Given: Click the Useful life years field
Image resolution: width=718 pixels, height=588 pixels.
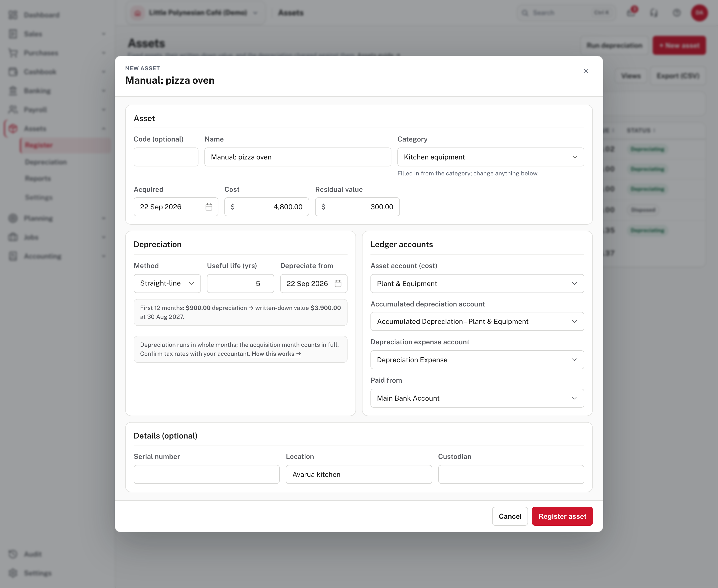Looking at the screenshot, I should point(240,284).
